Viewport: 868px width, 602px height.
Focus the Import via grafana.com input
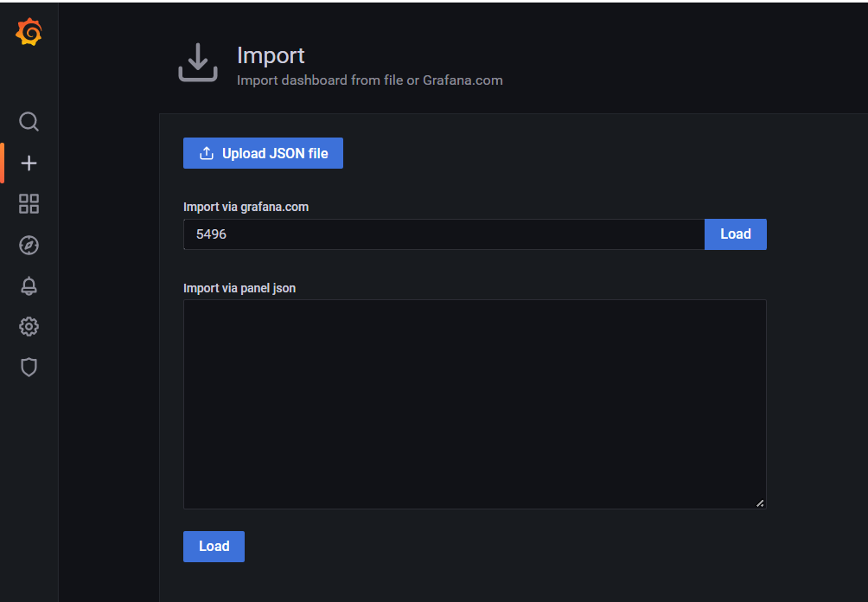[x=444, y=234]
